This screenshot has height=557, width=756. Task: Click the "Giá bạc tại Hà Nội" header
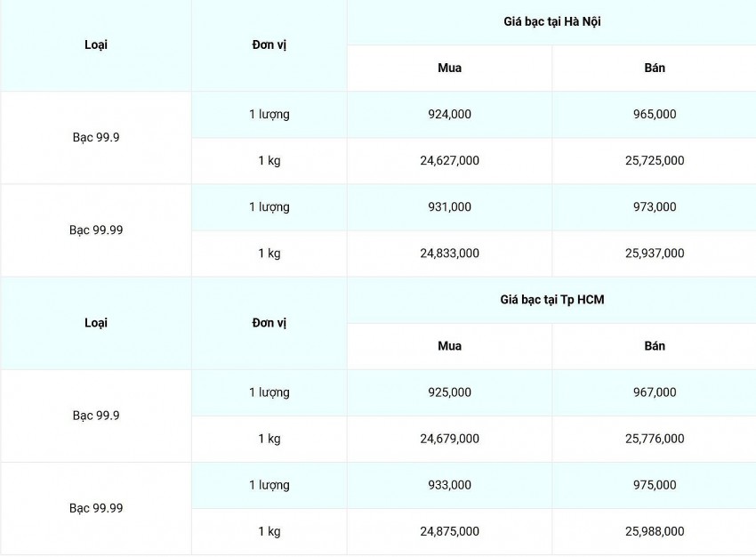click(551, 21)
